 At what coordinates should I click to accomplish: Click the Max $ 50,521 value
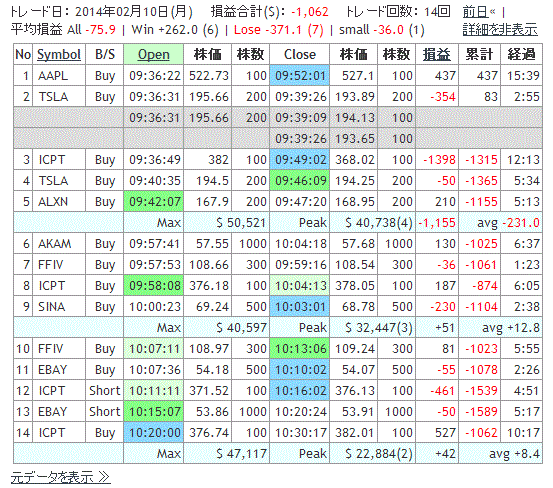241,222
